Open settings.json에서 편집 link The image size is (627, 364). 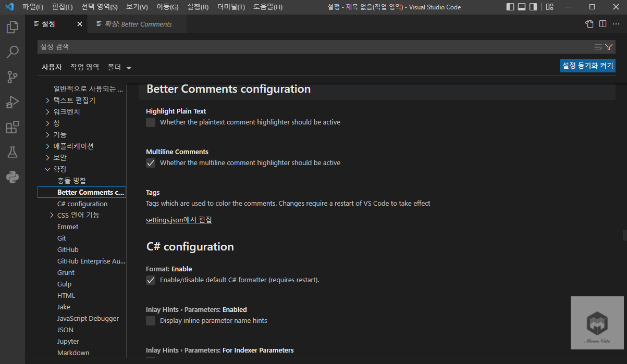coord(179,220)
